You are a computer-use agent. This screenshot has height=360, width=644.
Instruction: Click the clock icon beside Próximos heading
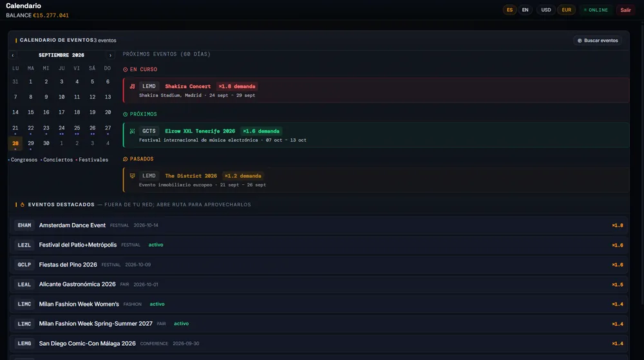click(126, 114)
